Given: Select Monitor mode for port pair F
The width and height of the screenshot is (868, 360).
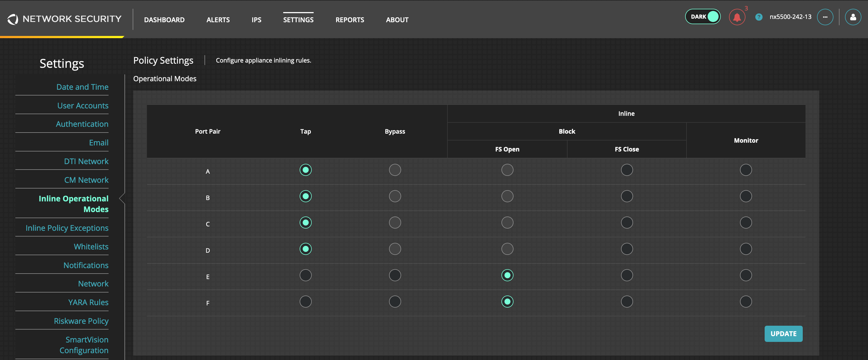Looking at the screenshot, I should click(746, 301).
